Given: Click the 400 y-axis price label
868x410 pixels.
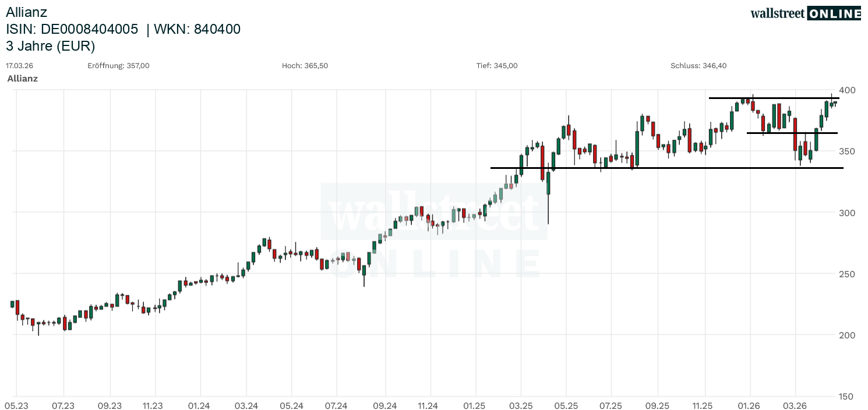Looking at the screenshot, I should [847, 90].
